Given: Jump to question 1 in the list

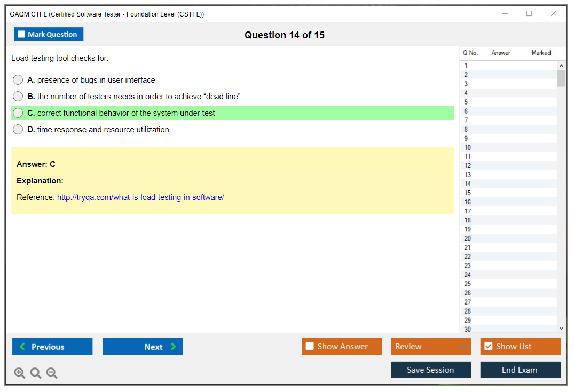Looking at the screenshot, I should tap(466, 66).
